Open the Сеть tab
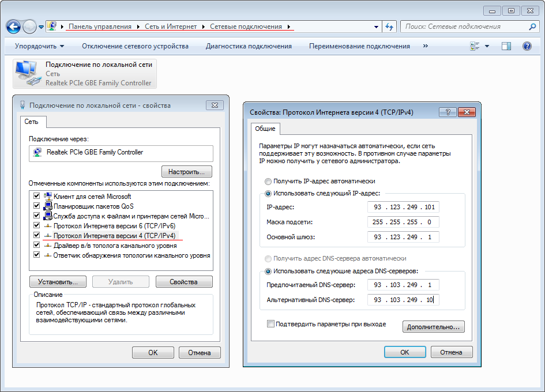Screen dimensions: 545x392 tap(30, 122)
